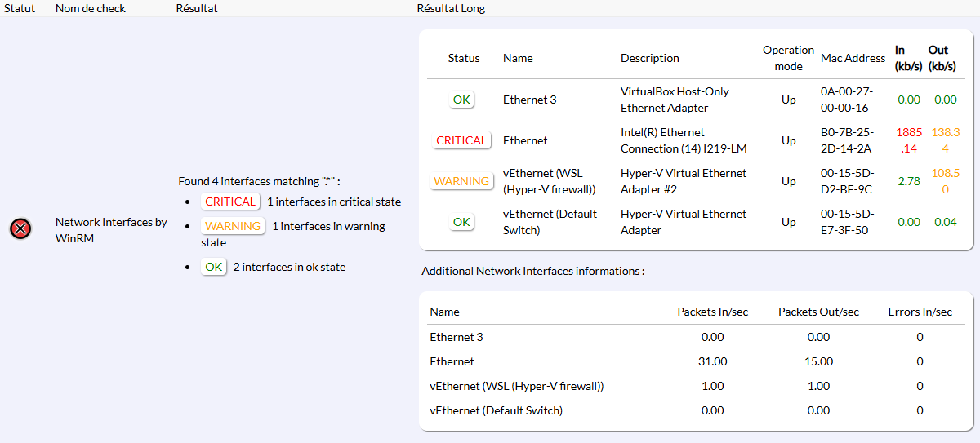Click CRITICAL badge in Ethernet interface row
The height and width of the screenshot is (443, 980).
coord(461,140)
